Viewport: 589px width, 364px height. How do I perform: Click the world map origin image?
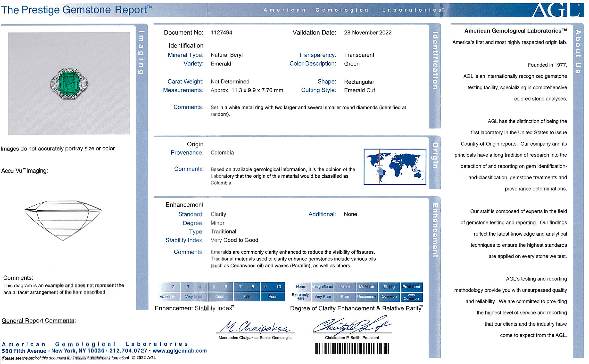click(395, 167)
